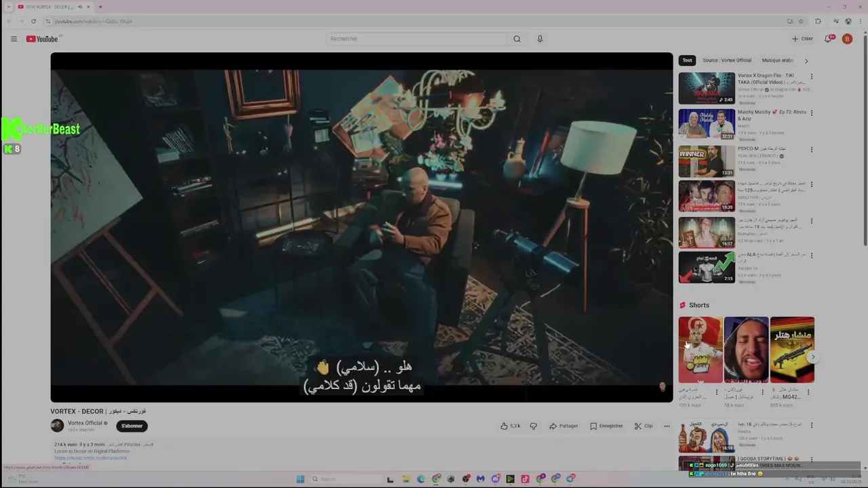Bookmark this page with the star
Screen dimensions: 868x488
[801, 21]
